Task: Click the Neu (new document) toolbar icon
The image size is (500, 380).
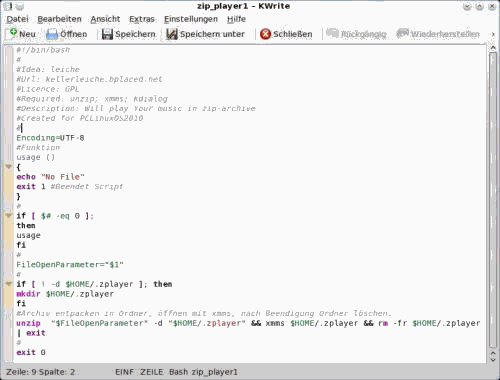Action: pyautogui.click(x=13, y=34)
